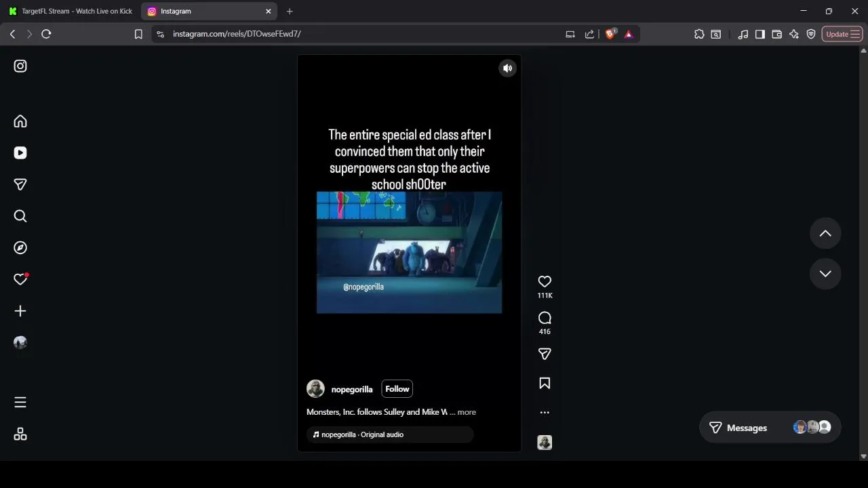Open Brave Rewards triangle icon
Viewport: 868px width, 488px height.
[x=629, y=34]
